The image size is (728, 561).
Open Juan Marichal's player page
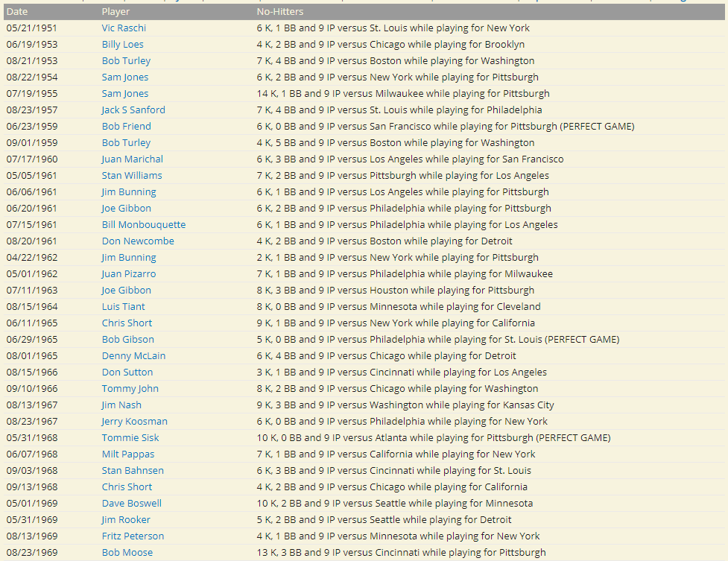(132, 159)
